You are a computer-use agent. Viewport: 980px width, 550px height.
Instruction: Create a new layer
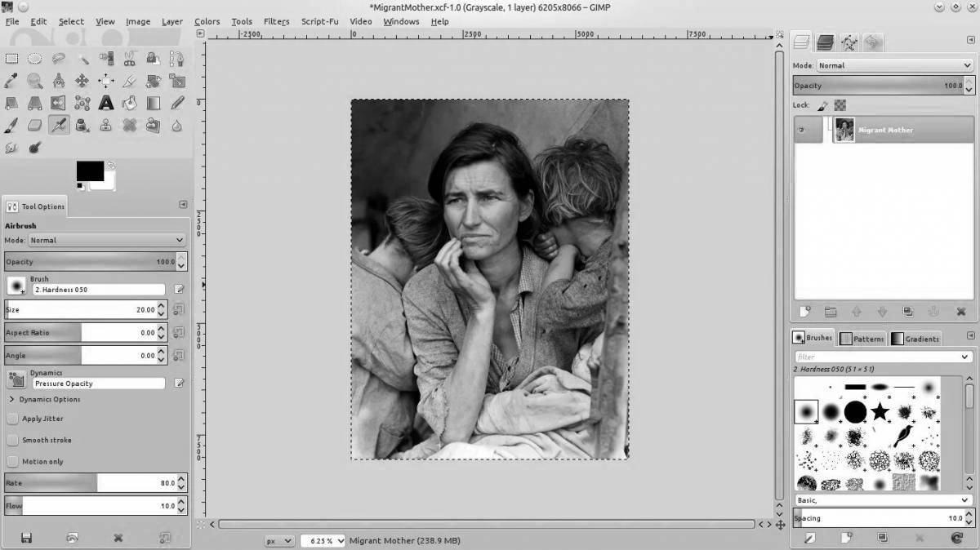(804, 311)
